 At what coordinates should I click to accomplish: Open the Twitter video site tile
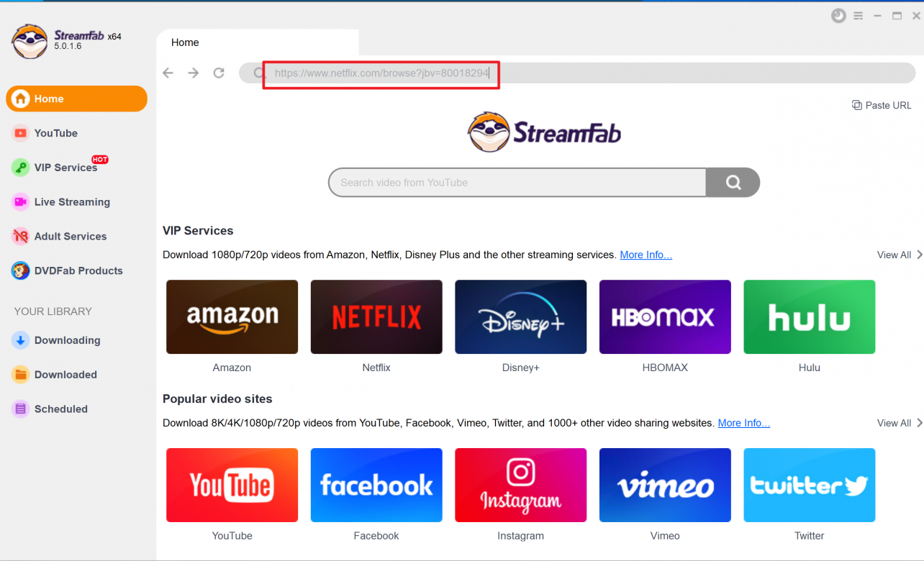pyautogui.click(x=810, y=485)
